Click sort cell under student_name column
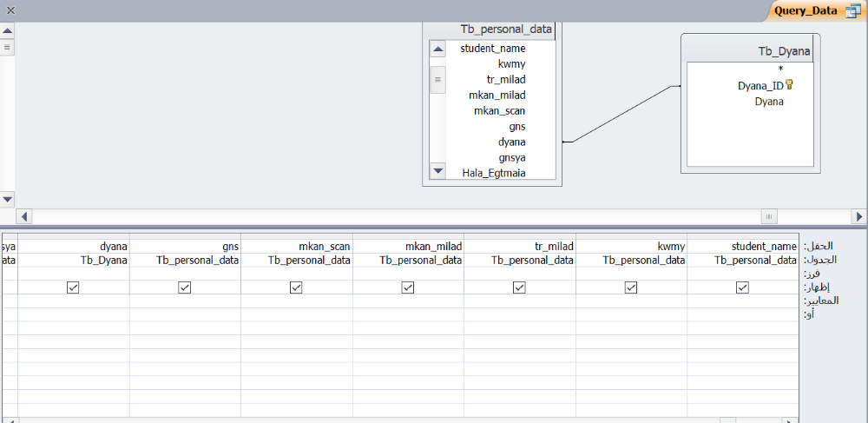This screenshot has height=423, width=868. (x=742, y=274)
